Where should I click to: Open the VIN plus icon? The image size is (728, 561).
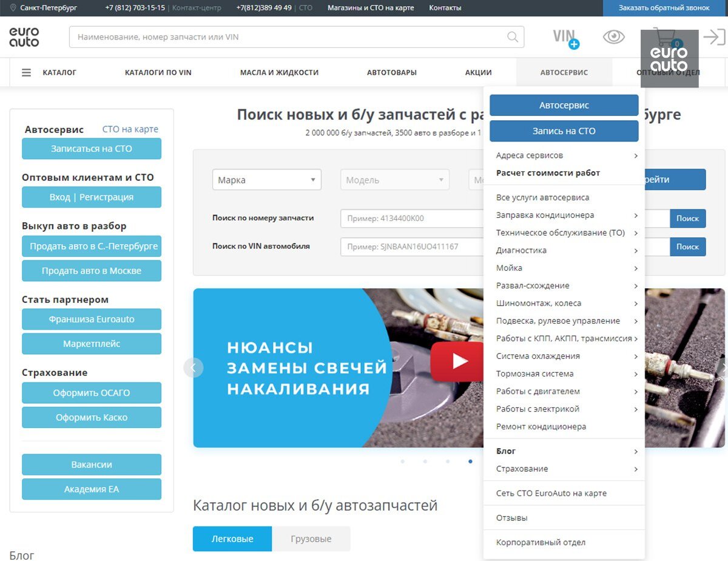pos(566,38)
